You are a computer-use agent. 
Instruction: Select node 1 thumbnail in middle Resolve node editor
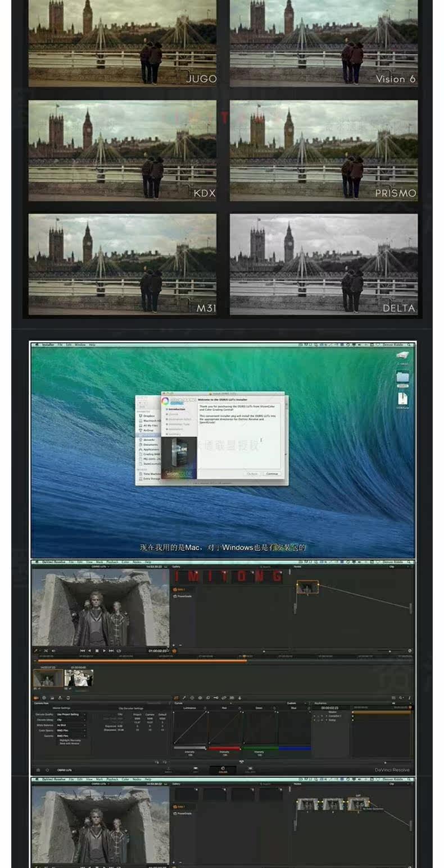click(307, 587)
